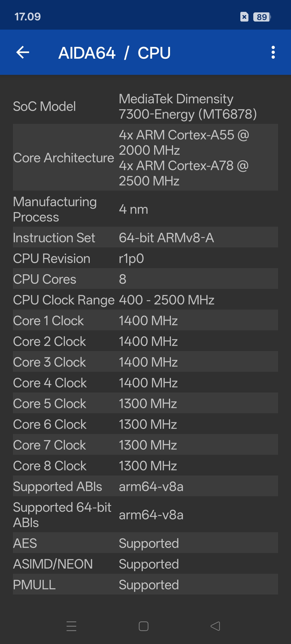Tap the back arrow in header
Viewport: 291px width, 644px height.
pyautogui.click(x=23, y=52)
